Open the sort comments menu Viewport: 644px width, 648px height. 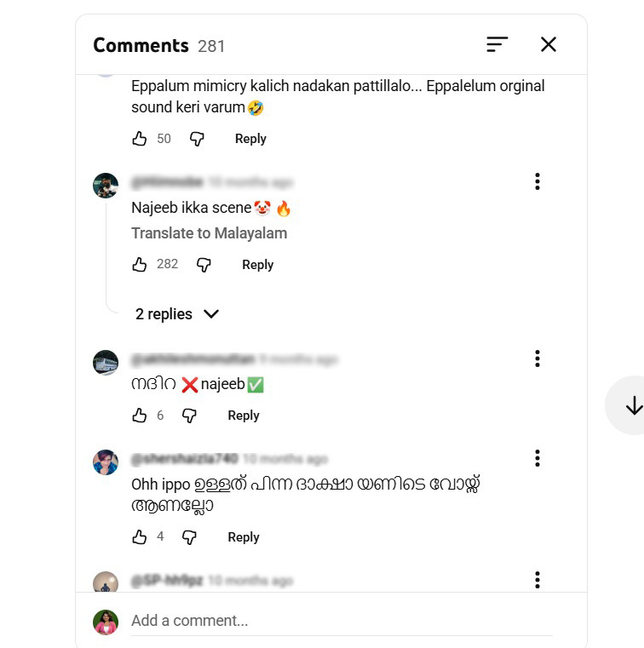point(497,44)
